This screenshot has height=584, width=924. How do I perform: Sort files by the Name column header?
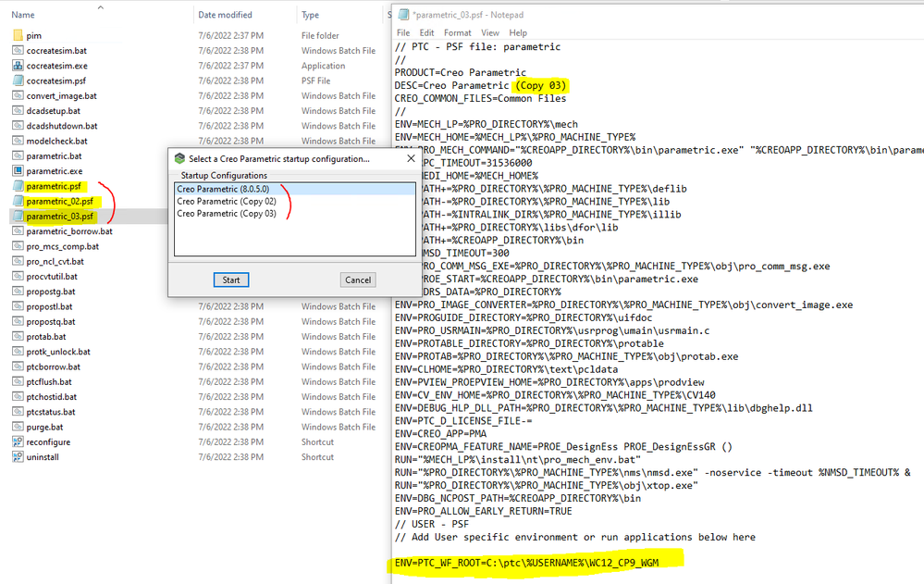23,15
